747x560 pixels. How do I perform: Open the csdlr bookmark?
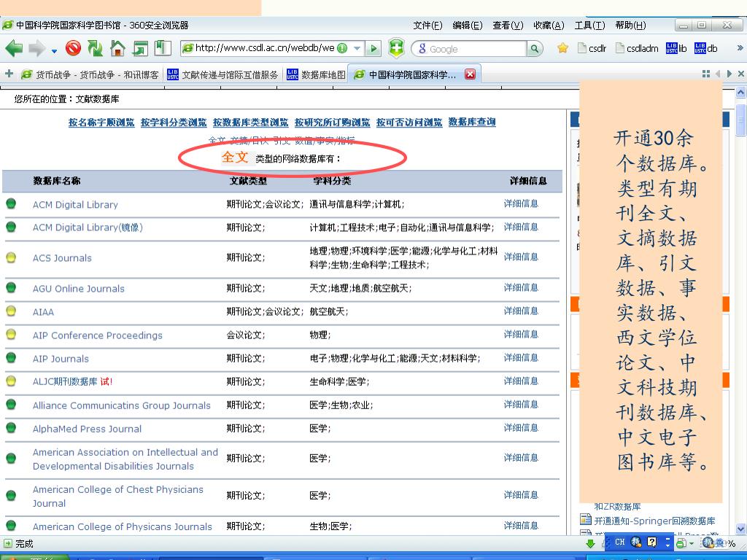pyautogui.click(x=592, y=48)
